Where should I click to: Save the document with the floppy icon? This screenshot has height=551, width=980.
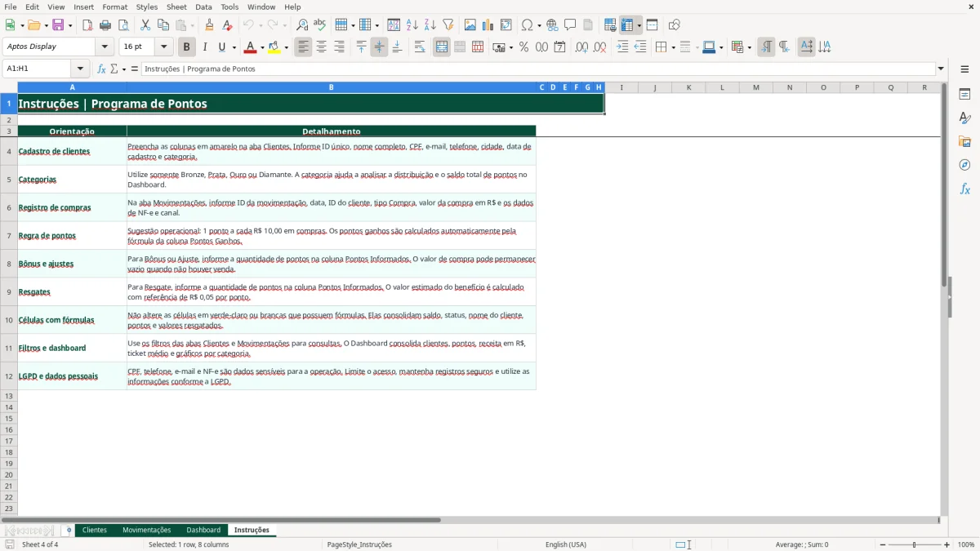58,25
